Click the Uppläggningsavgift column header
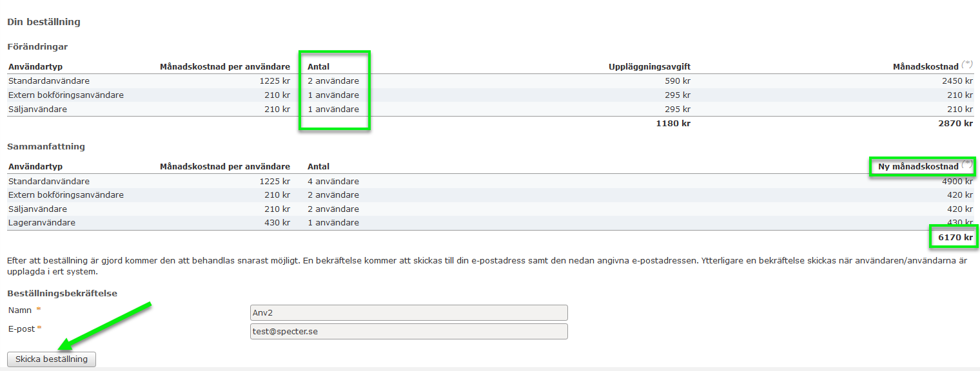Image resolution: width=980 pixels, height=371 pixels. coord(649,67)
